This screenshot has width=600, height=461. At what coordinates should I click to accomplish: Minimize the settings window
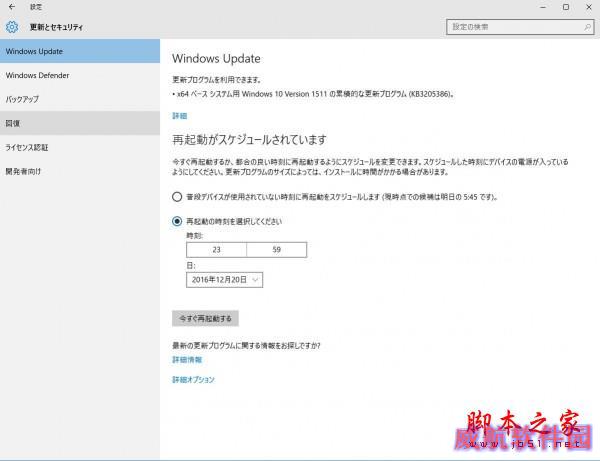click(x=543, y=7)
